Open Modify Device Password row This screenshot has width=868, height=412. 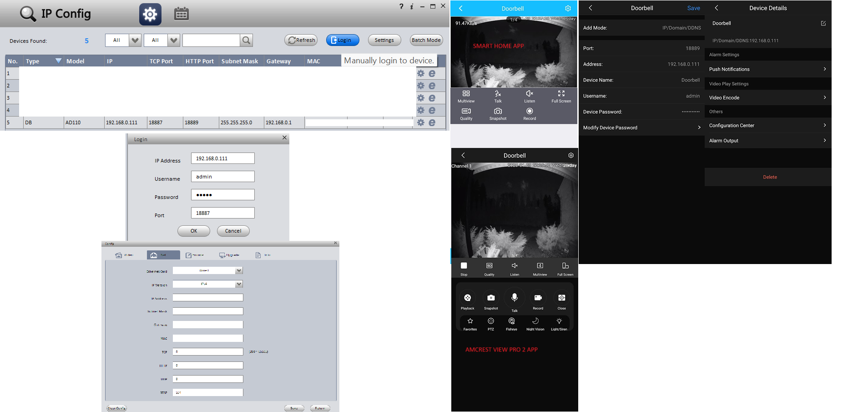641,127
